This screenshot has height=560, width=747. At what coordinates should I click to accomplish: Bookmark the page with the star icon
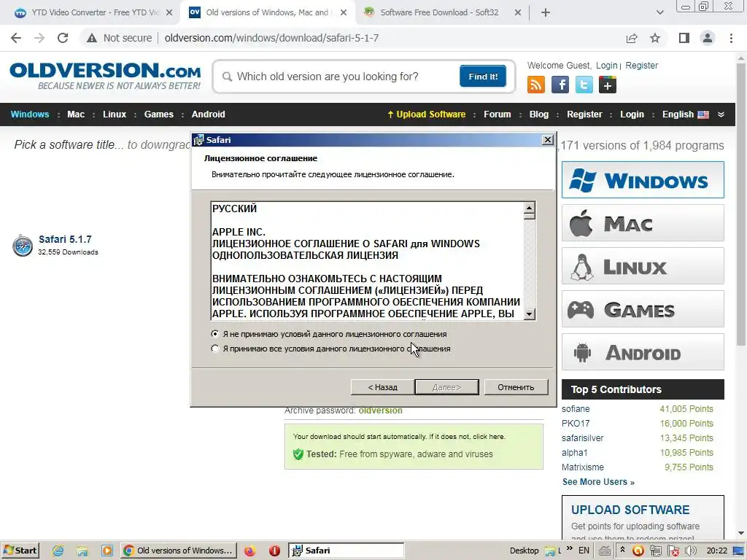click(x=655, y=38)
